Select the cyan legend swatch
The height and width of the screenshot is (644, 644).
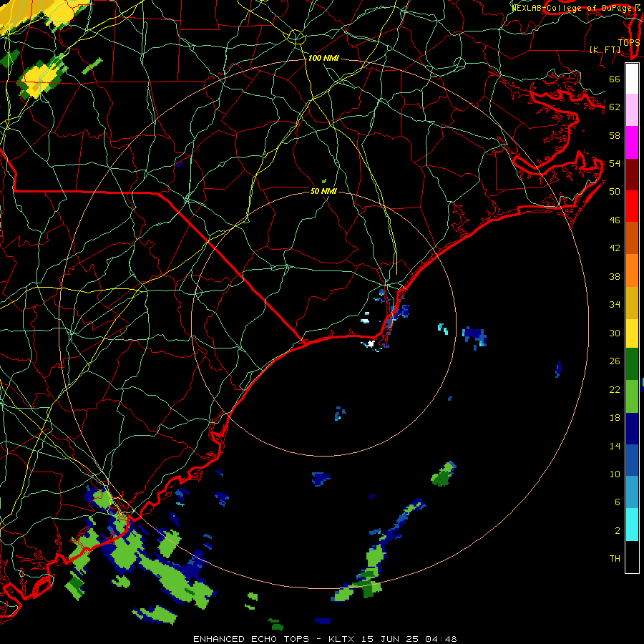tap(632, 525)
